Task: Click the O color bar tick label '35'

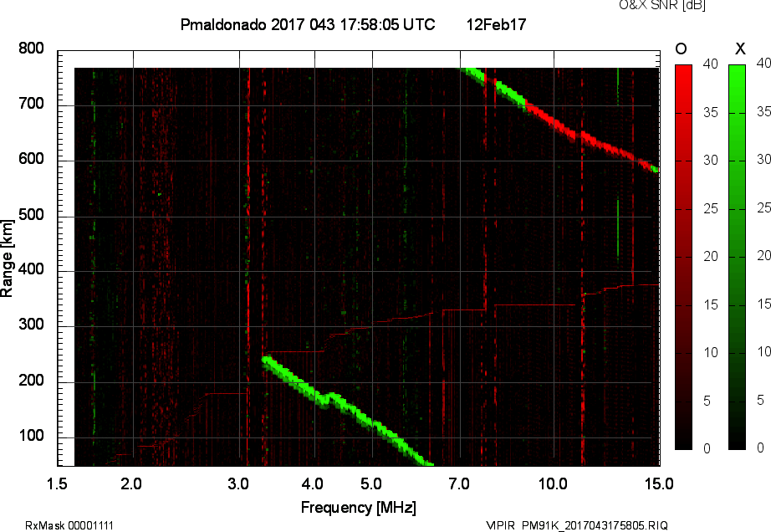Action: point(710,113)
